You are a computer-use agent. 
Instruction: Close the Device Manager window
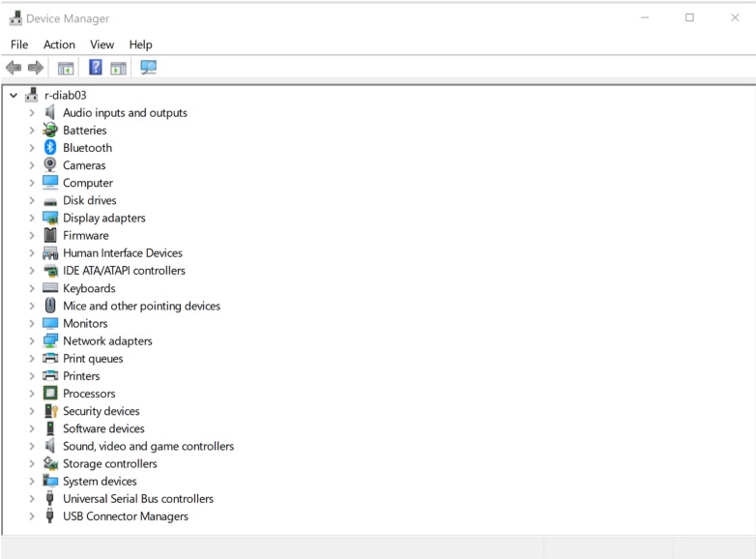tap(735, 17)
